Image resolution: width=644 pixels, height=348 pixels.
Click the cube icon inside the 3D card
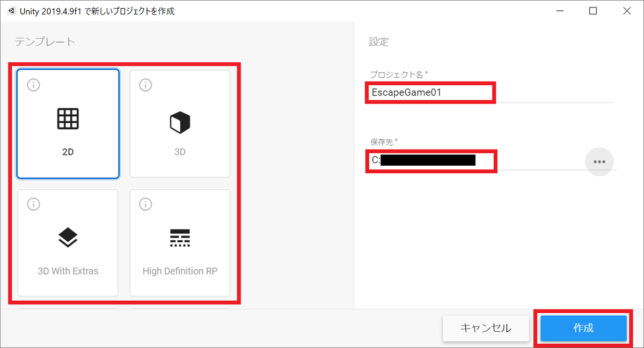[180, 122]
